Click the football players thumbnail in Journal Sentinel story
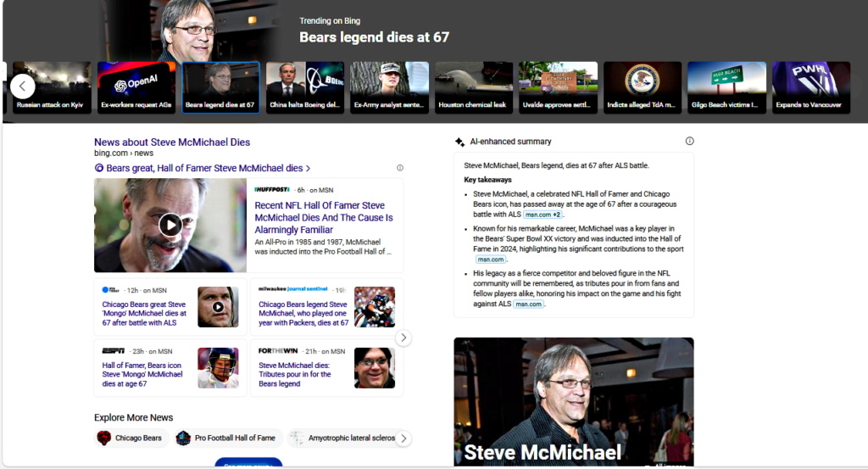Image resolution: width=868 pixels, height=469 pixels. tap(375, 307)
